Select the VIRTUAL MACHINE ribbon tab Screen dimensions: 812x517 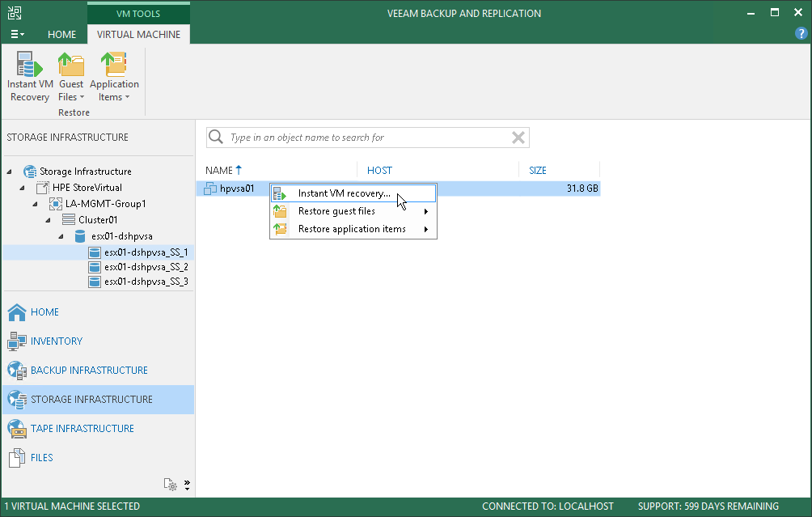138,34
